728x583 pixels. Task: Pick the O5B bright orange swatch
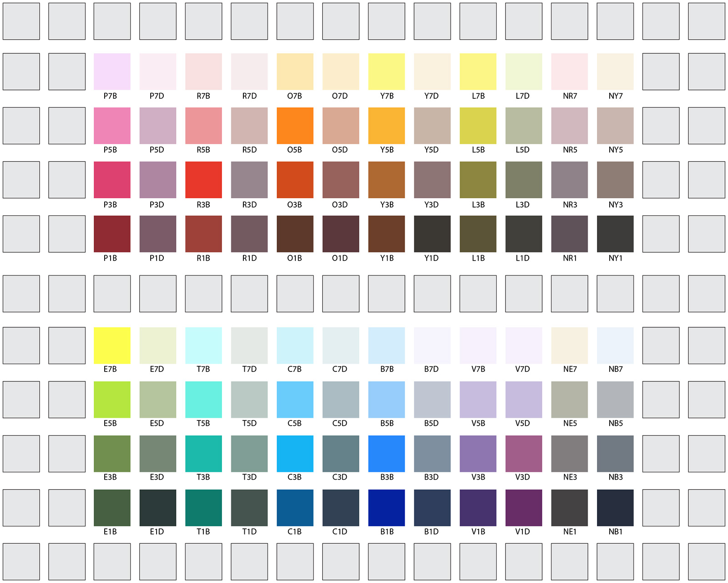[295, 126]
